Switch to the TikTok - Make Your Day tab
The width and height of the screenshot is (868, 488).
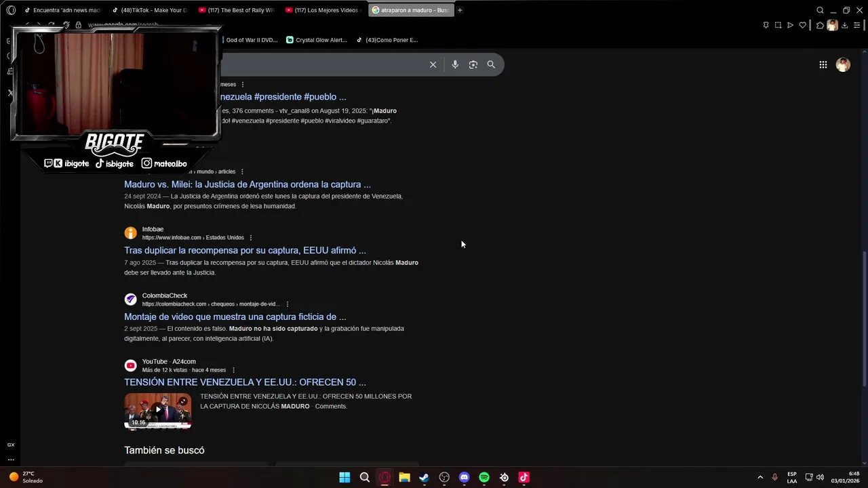click(x=149, y=10)
